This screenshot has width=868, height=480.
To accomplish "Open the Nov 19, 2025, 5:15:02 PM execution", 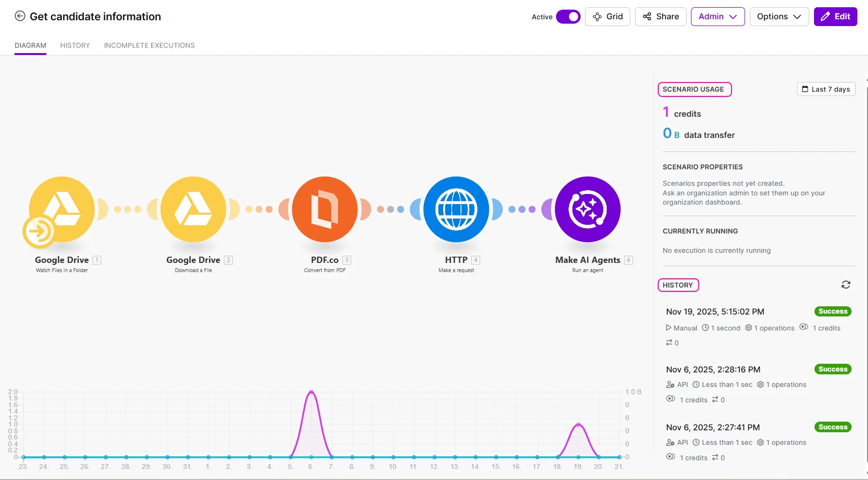I will click(715, 312).
